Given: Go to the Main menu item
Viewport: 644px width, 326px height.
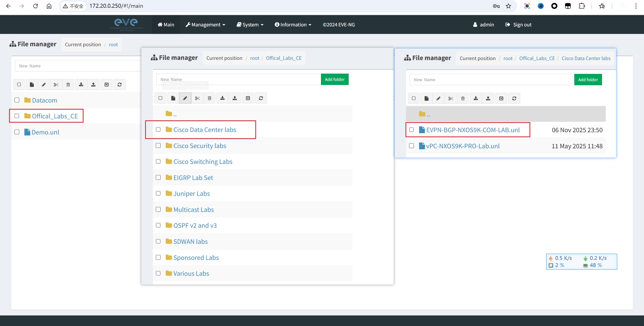Looking at the screenshot, I should (166, 25).
